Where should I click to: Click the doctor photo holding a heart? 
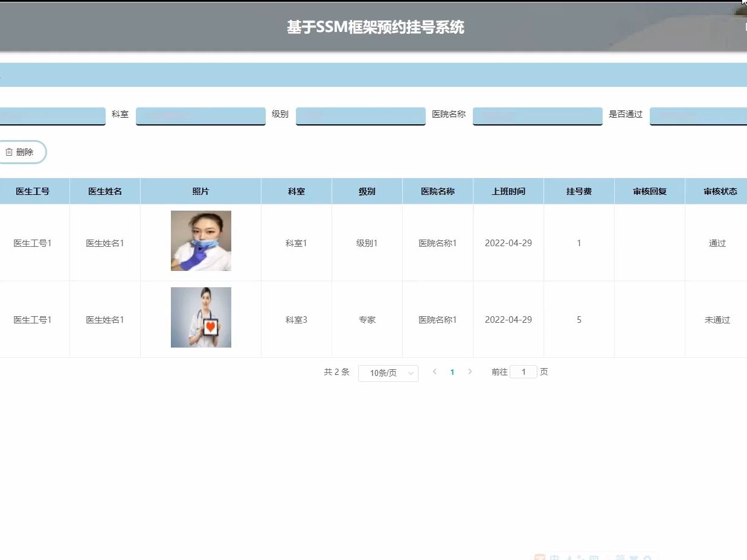click(x=200, y=317)
